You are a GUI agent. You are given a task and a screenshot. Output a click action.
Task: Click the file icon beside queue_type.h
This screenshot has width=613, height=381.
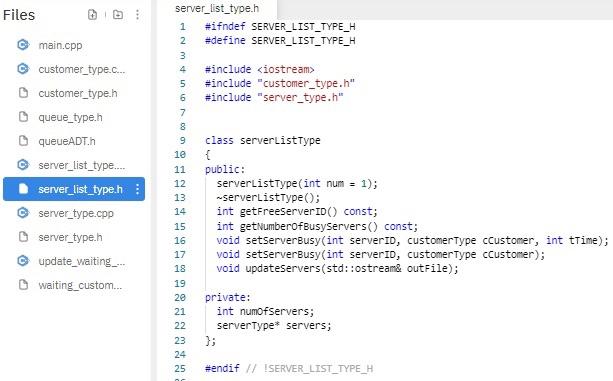click(x=23, y=117)
